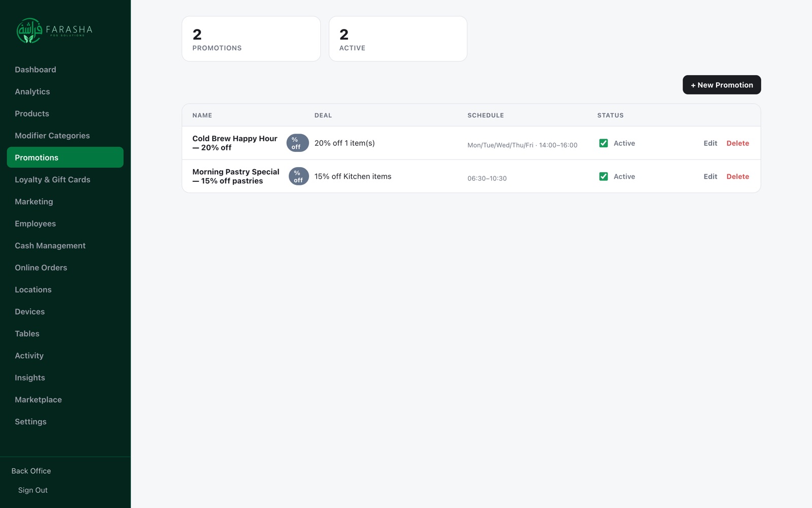Go to Marketing page
Viewport: 812px width, 508px height.
[65, 202]
